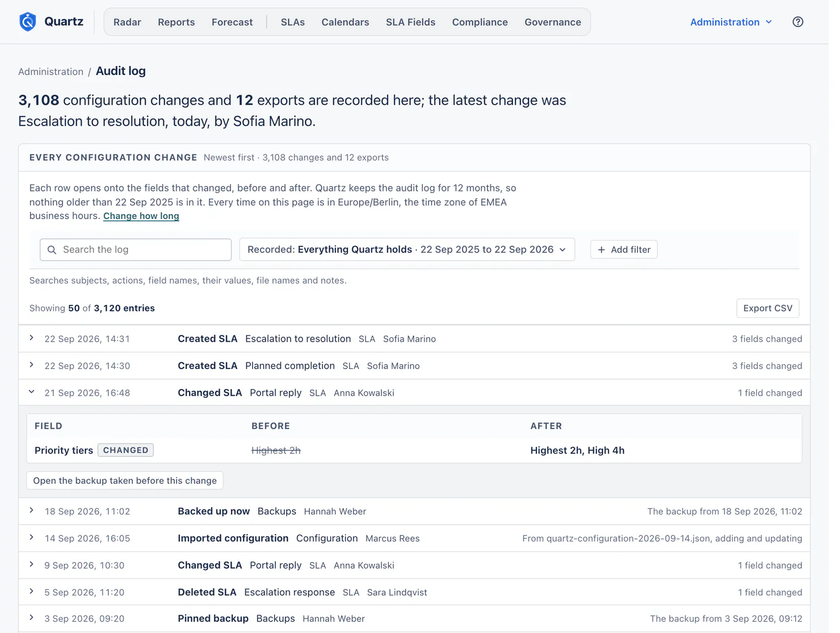
Task: Open the help question mark icon
Action: pyautogui.click(x=798, y=22)
